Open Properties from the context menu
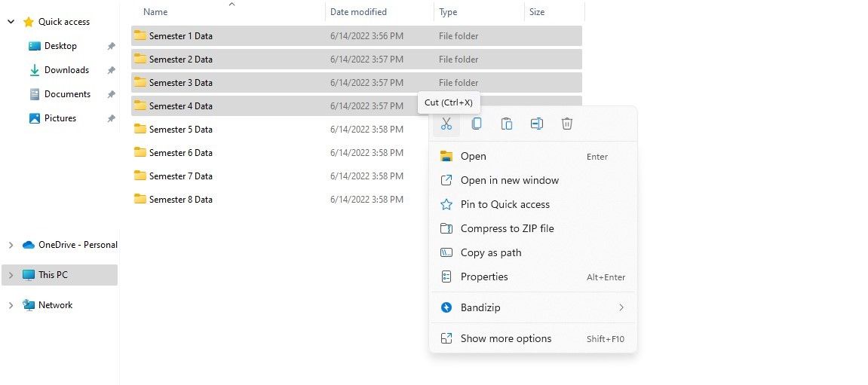The height and width of the screenshot is (385, 868). (x=484, y=277)
